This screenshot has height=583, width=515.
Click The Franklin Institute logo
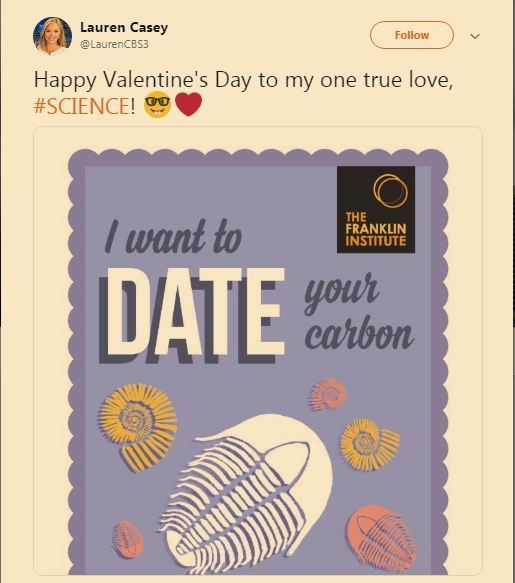click(376, 209)
